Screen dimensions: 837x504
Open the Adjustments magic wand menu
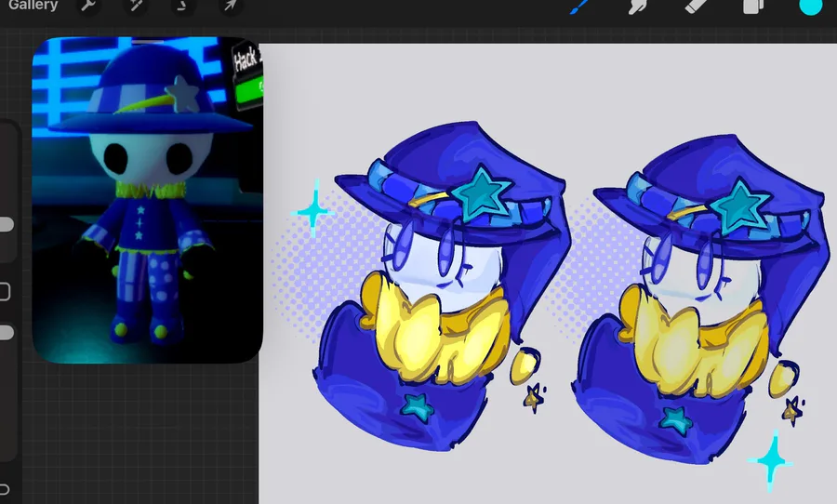click(x=135, y=6)
